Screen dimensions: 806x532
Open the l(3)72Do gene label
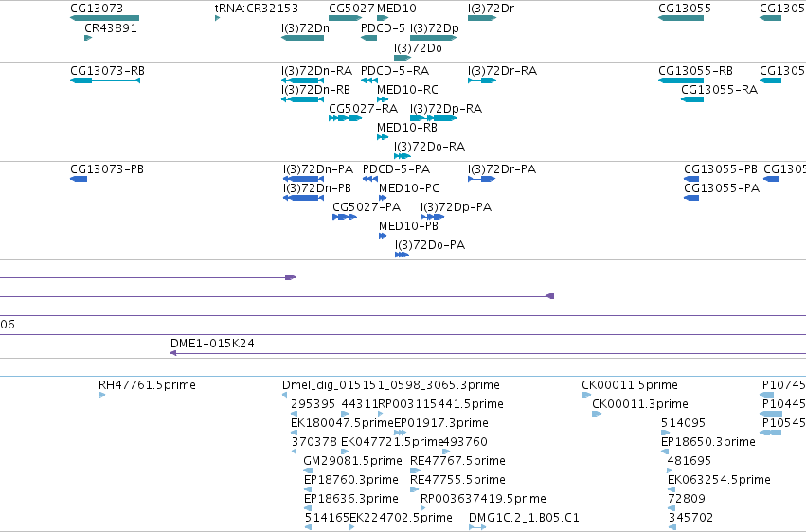418,47
